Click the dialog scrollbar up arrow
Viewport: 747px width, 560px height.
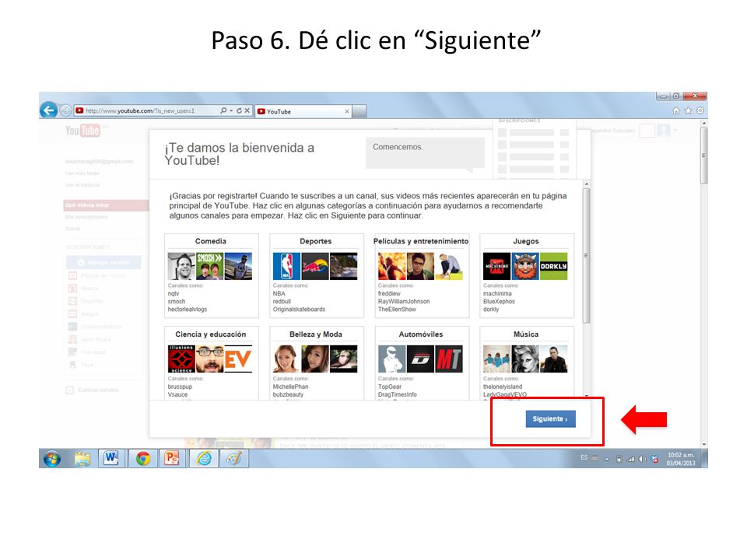click(587, 184)
